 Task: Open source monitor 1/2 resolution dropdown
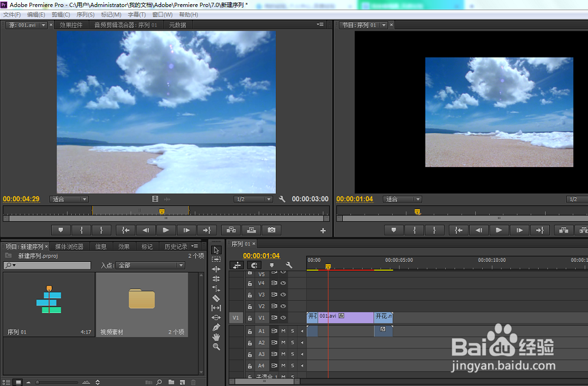pos(253,199)
